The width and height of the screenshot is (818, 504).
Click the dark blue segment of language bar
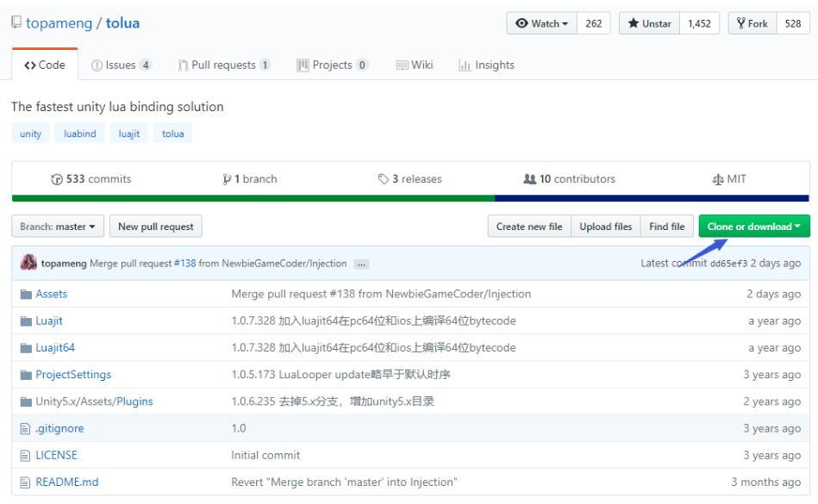(653, 198)
